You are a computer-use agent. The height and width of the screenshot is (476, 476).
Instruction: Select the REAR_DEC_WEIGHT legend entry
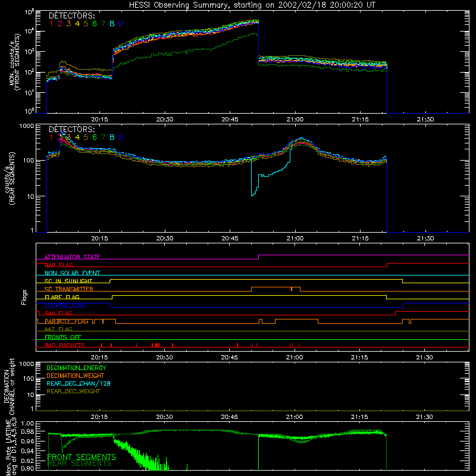tap(73, 392)
